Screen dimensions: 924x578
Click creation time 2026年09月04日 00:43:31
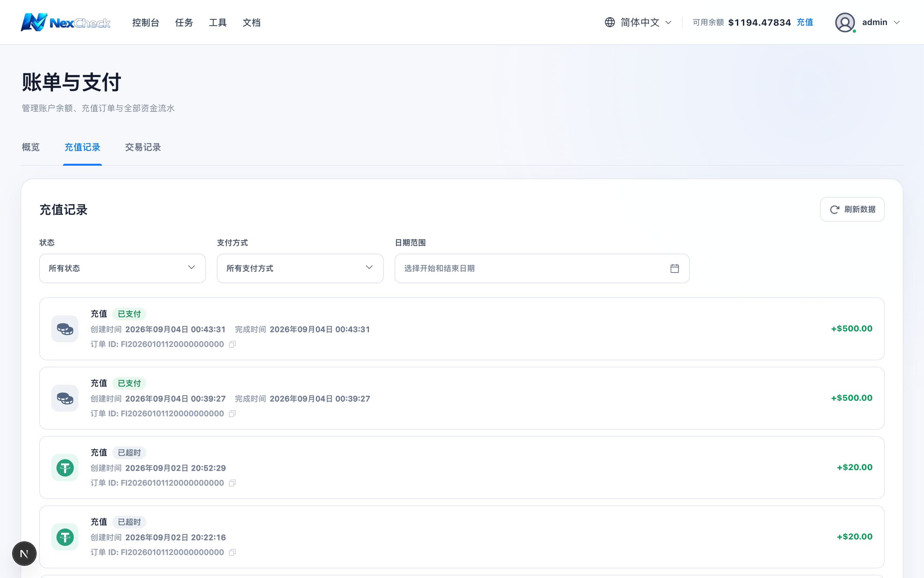(x=175, y=329)
